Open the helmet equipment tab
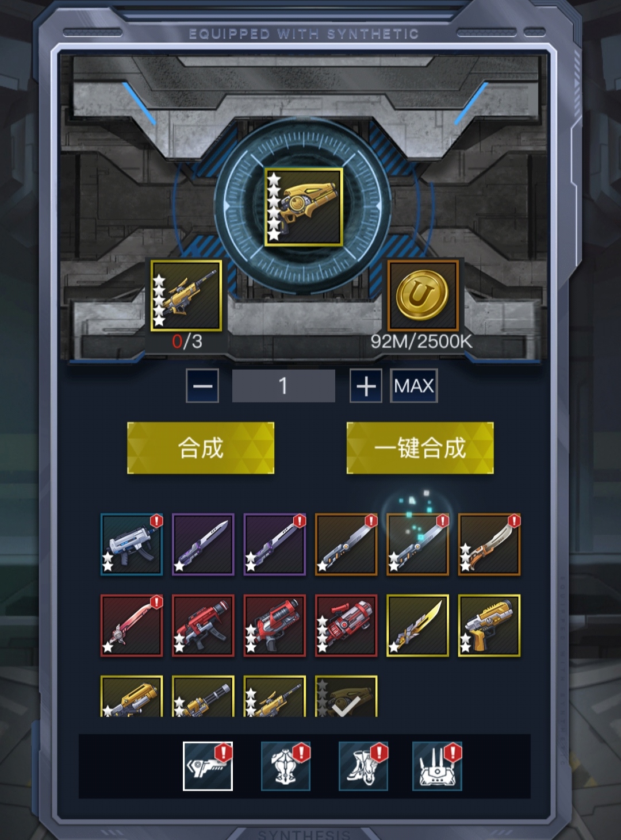Screen dimensions: 621x840 437,766
